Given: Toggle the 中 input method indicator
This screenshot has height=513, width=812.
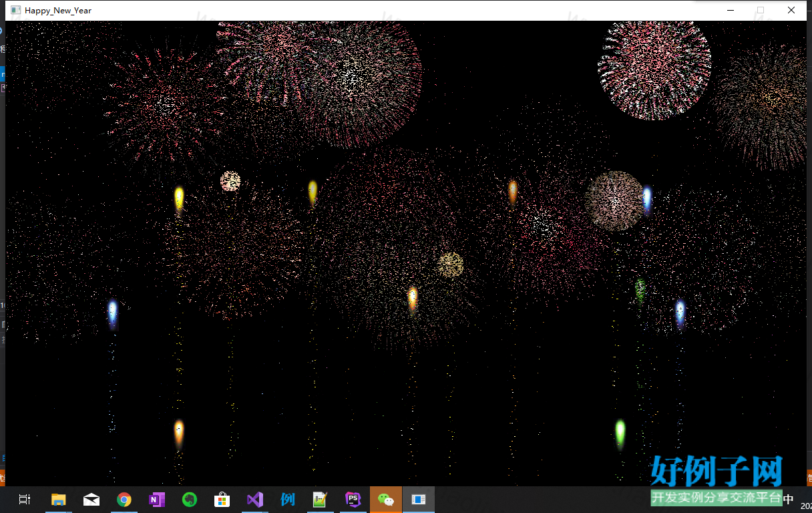Looking at the screenshot, I should coord(789,500).
